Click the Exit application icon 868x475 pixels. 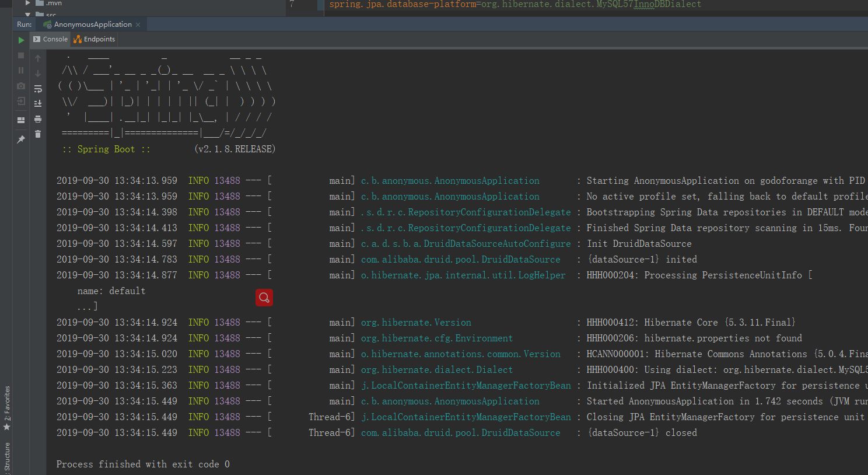21,101
